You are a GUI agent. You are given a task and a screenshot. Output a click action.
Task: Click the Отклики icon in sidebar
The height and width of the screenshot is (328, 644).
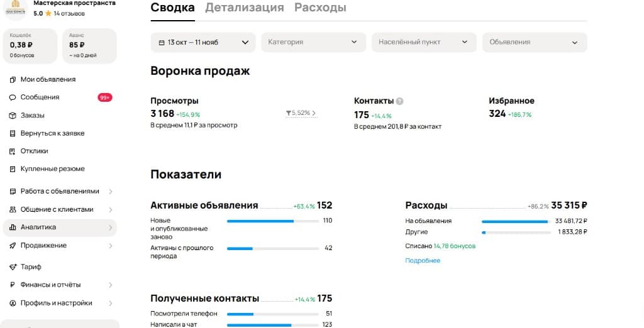pos(13,151)
